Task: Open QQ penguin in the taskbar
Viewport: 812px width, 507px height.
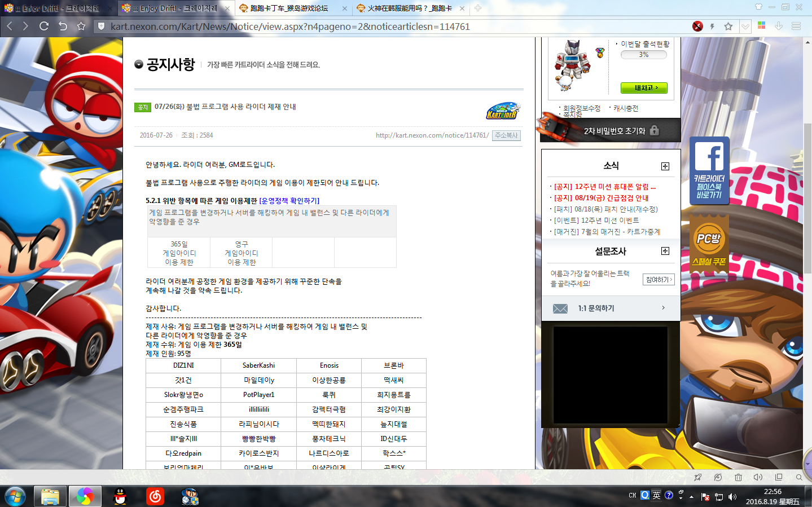Action: [120, 496]
